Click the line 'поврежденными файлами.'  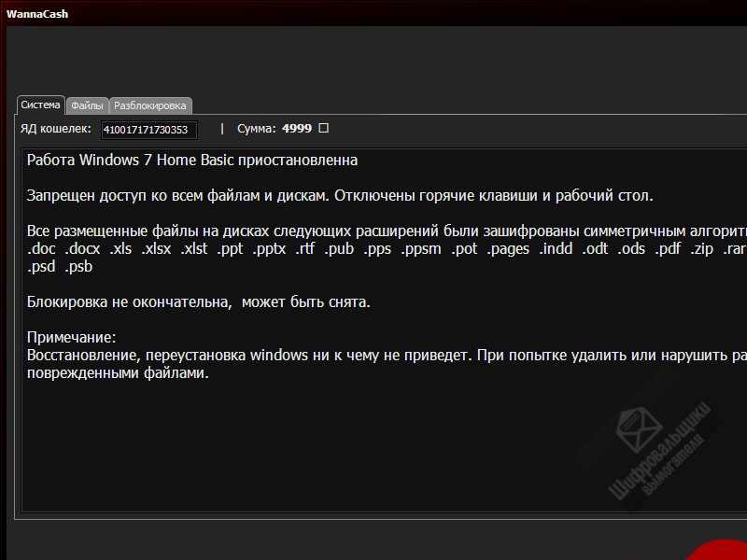click(119, 372)
